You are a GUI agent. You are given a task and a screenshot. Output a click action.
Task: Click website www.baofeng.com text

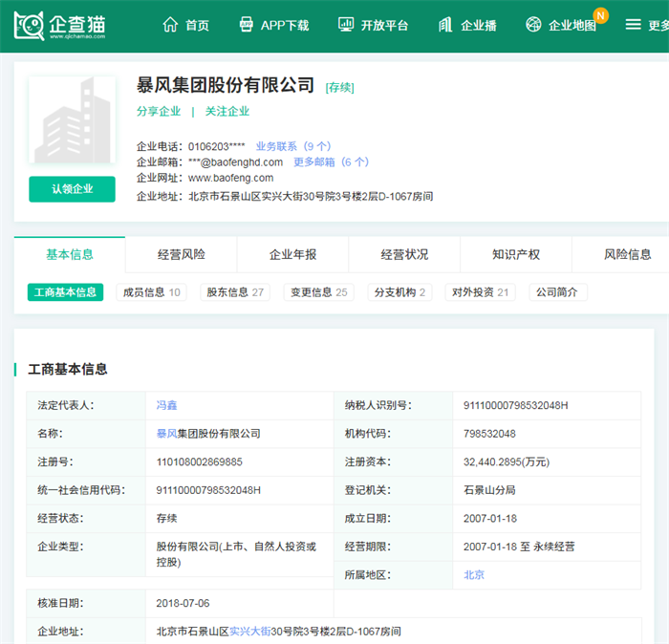coord(231,178)
